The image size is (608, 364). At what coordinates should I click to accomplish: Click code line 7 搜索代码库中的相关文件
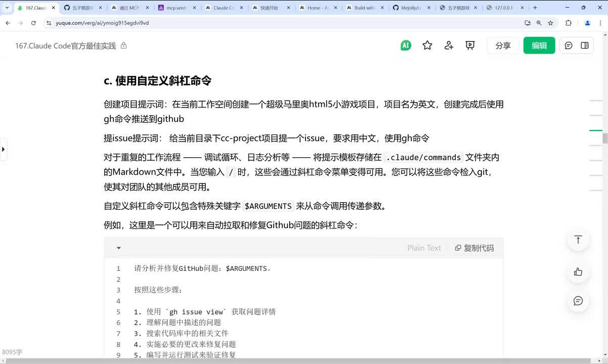pyautogui.click(x=181, y=333)
